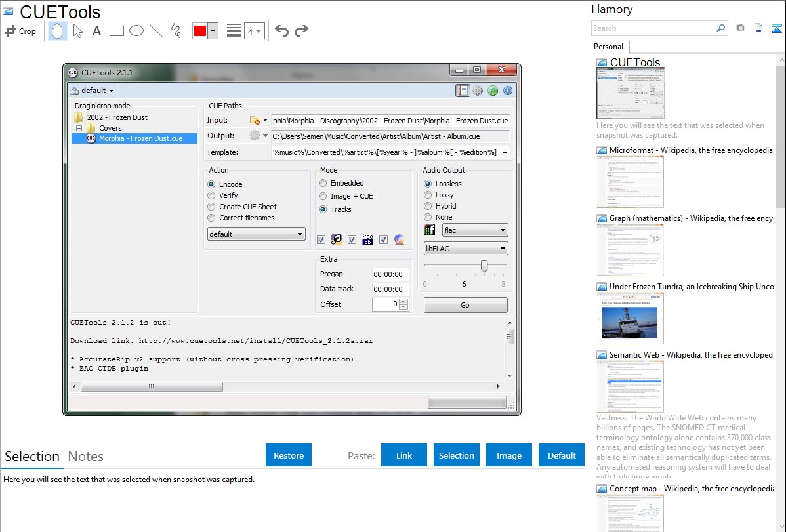786x532 pixels.
Task: Undo the last annotation
Action: (x=281, y=31)
